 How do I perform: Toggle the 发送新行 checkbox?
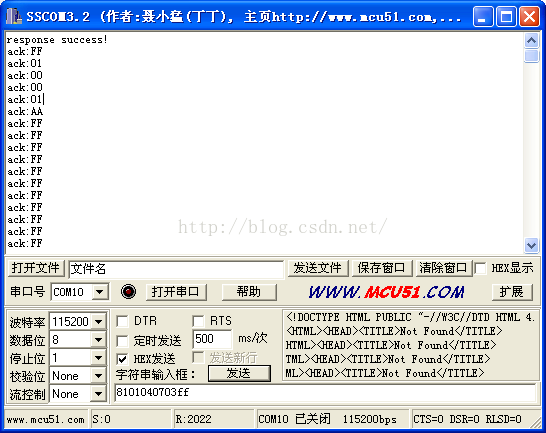coord(198,357)
